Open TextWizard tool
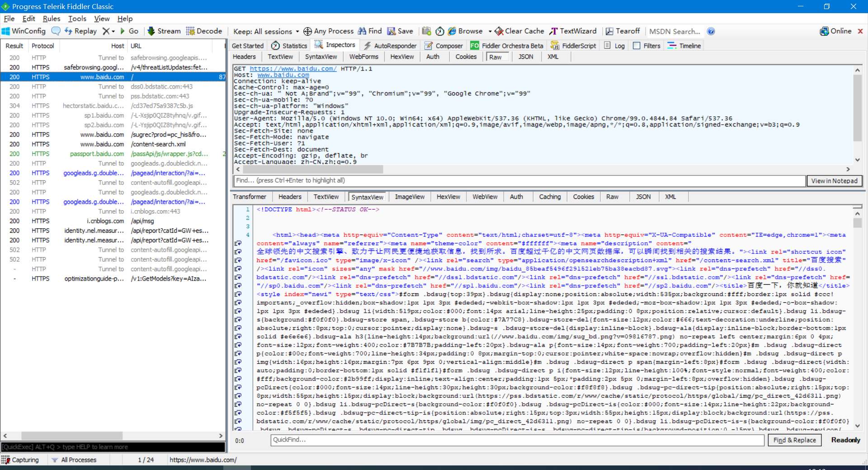Screen dimensions: 868x470 click(x=573, y=31)
